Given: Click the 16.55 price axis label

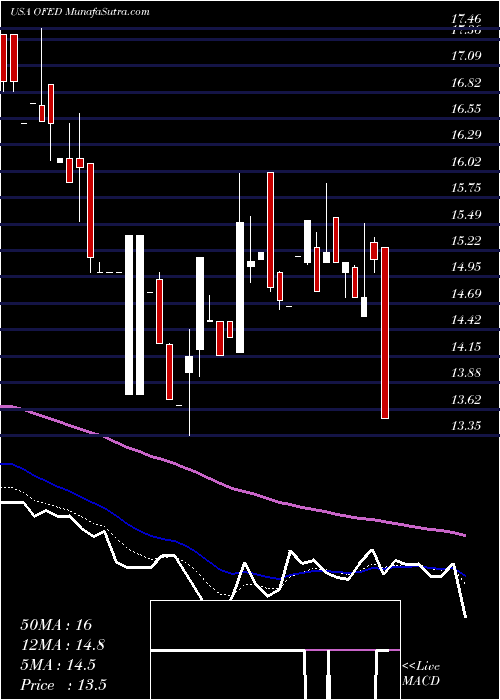Looking at the screenshot, I should 466,109.
